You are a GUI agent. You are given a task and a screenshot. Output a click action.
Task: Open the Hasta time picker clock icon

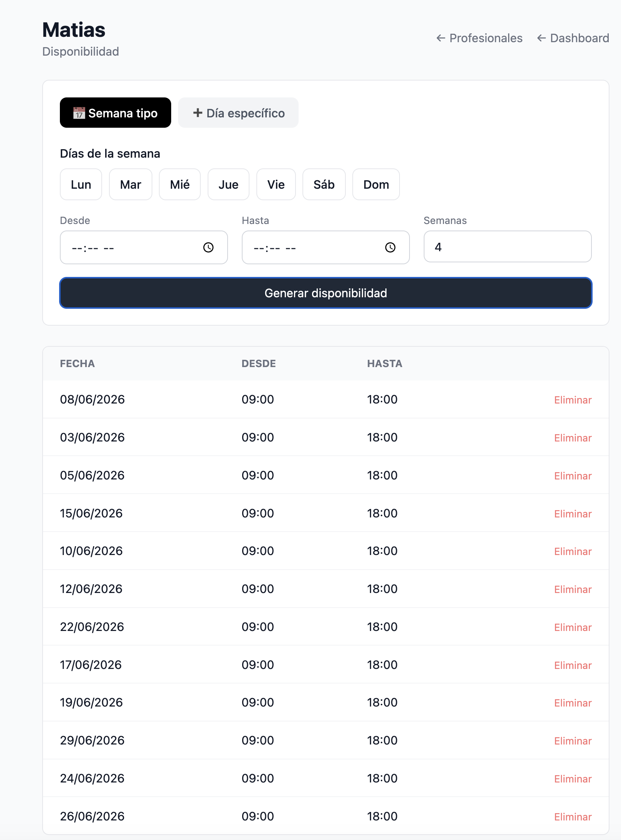click(x=390, y=247)
